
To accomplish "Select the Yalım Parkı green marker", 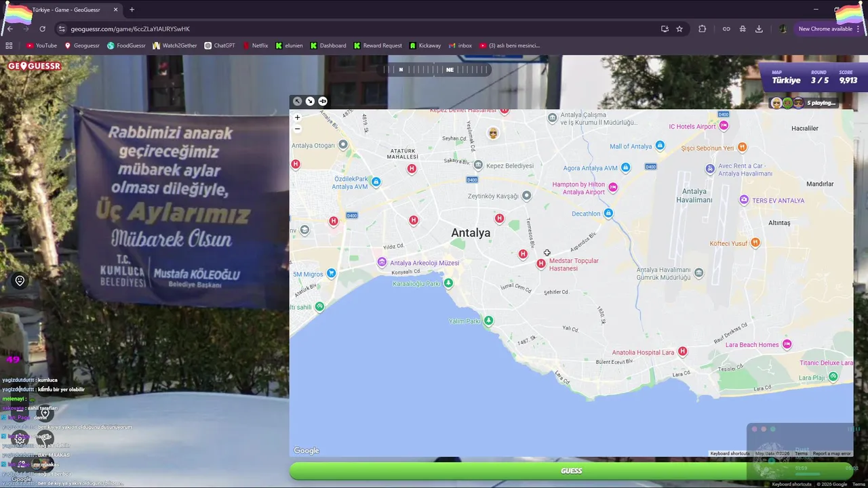I will (488, 320).
